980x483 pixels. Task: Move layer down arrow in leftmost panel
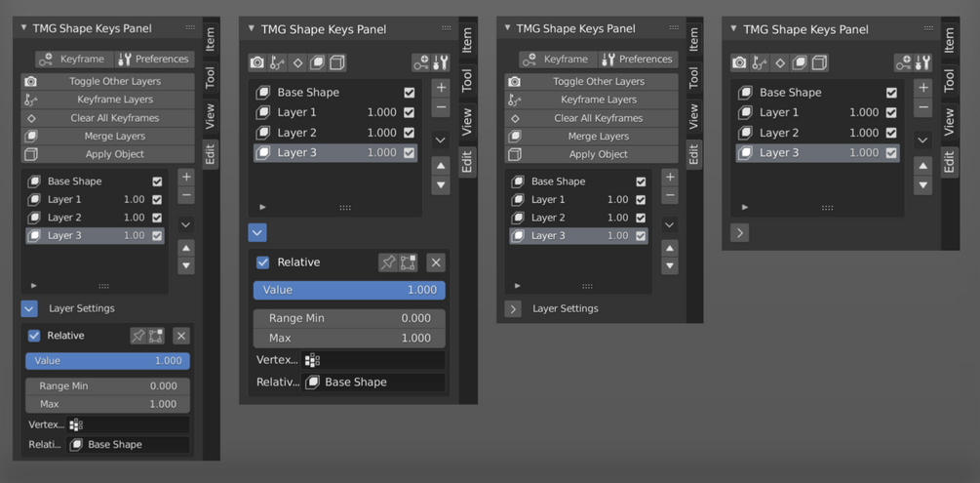pyautogui.click(x=186, y=266)
